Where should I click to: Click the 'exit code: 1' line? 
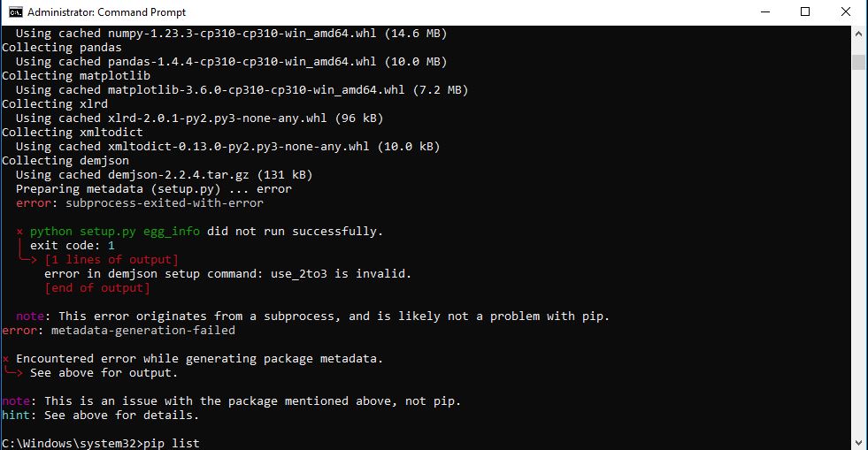tap(72, 246)
